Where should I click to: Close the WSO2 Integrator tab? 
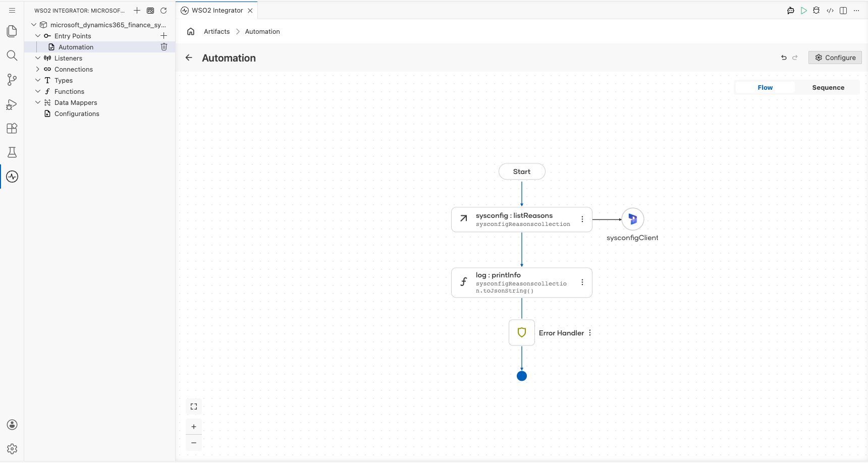click(x=250, y=10)
